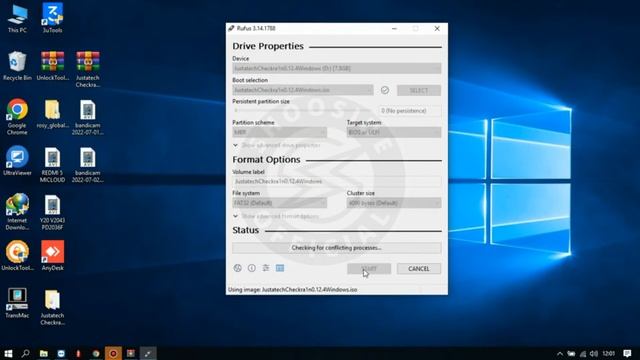640x360 pixels.
Task: Launch Google Chrome from the desktop
Action: coord(17,117)
